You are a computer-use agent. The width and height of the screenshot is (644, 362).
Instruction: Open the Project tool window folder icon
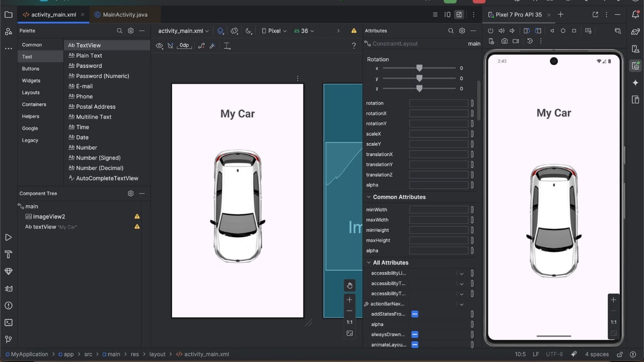pyautogui.click(x=8, y=15)
